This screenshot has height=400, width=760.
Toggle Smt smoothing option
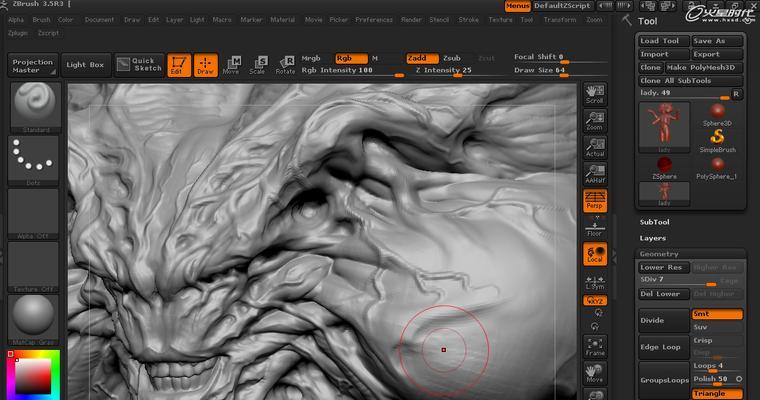(717, 314)
